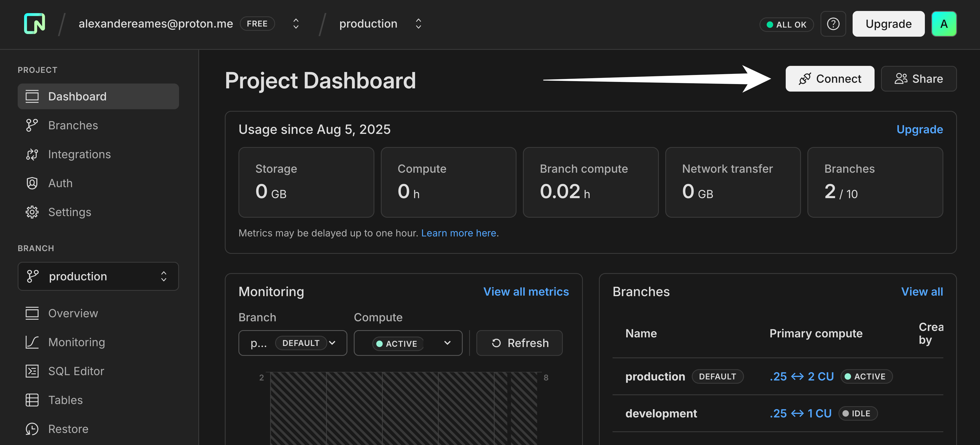Expand the account switcher chevrons
The height and width of the screenshot is (445, 980).
(x=296, y=24)
